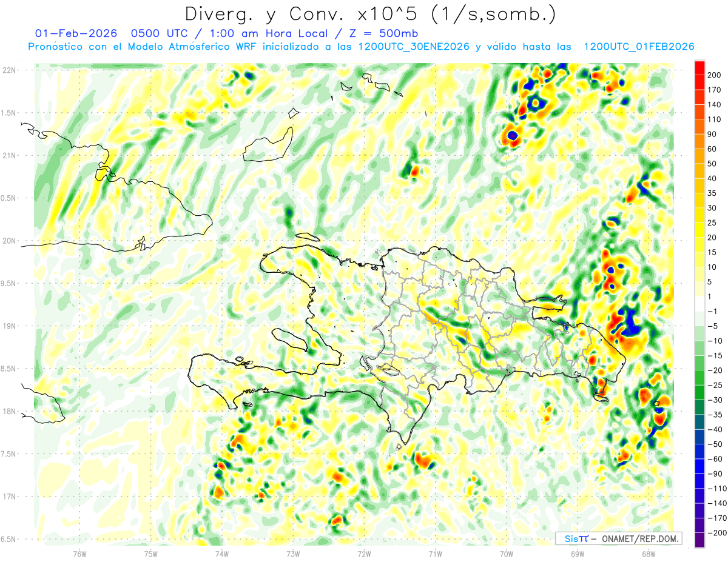The width and height of the screenshot is (728, 562).
Task: Click the "Pronóstico con el Modelo Atmosferico WRF" line
Action: [143, 47]
